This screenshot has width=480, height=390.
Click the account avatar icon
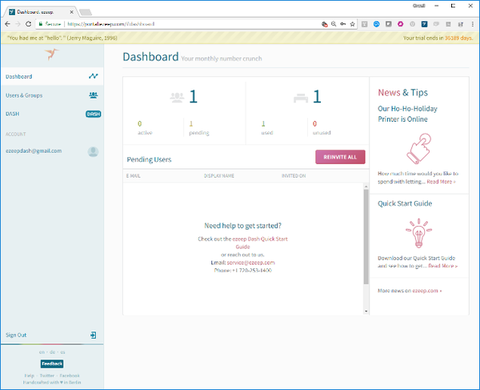pos(93,152)
